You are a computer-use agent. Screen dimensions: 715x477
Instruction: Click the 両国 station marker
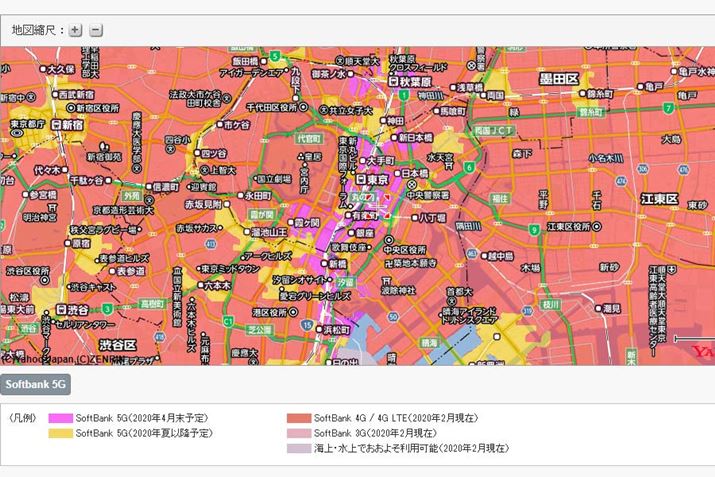coord(483,95)
